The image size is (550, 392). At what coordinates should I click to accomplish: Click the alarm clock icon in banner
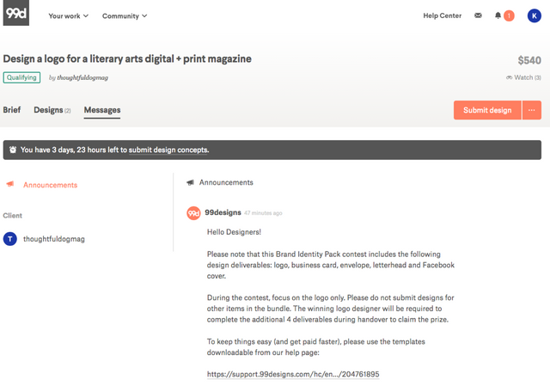13,150
